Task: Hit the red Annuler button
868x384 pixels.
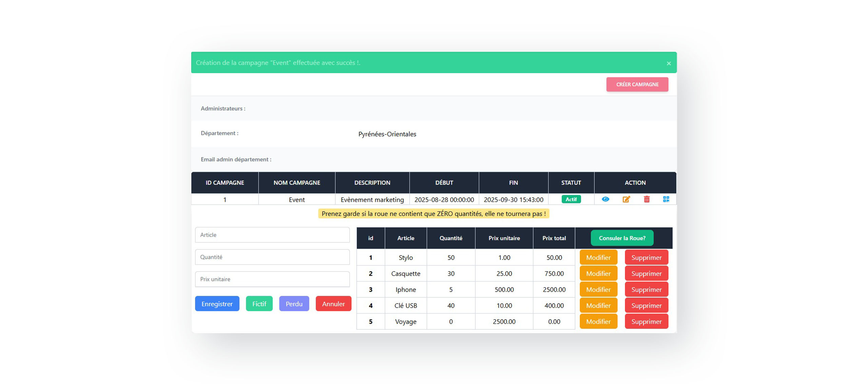Action: [333, 304]
